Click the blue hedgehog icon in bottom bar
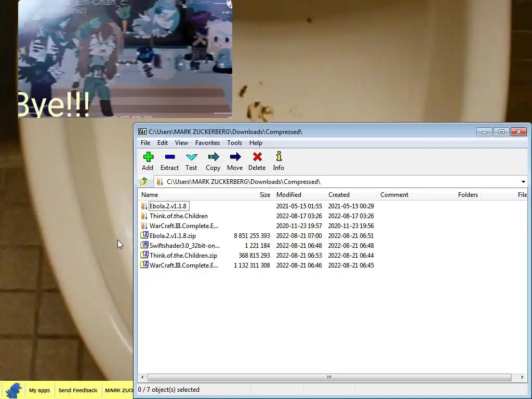 pos(14,390)
